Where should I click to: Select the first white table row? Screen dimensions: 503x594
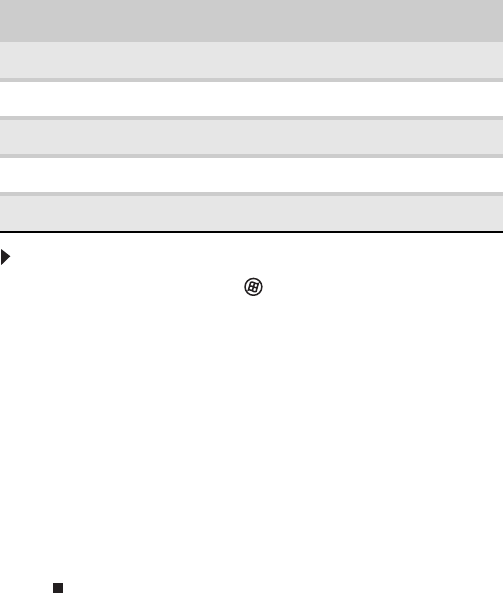point(252,99)
